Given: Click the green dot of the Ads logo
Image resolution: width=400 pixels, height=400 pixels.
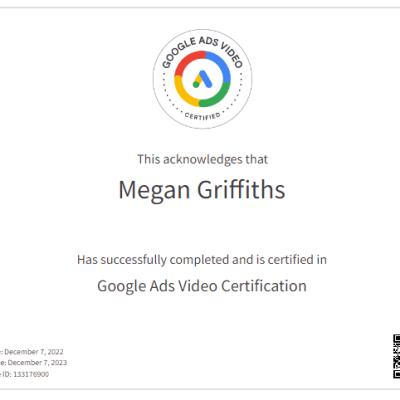Looking at the screenshot, I should [196, 85].
